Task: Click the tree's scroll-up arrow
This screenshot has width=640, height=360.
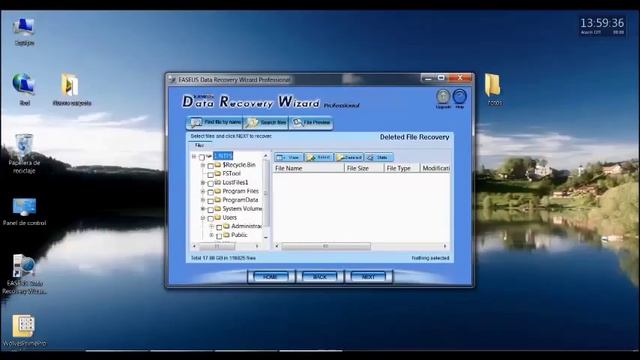Action: click(x=266, y=156)
